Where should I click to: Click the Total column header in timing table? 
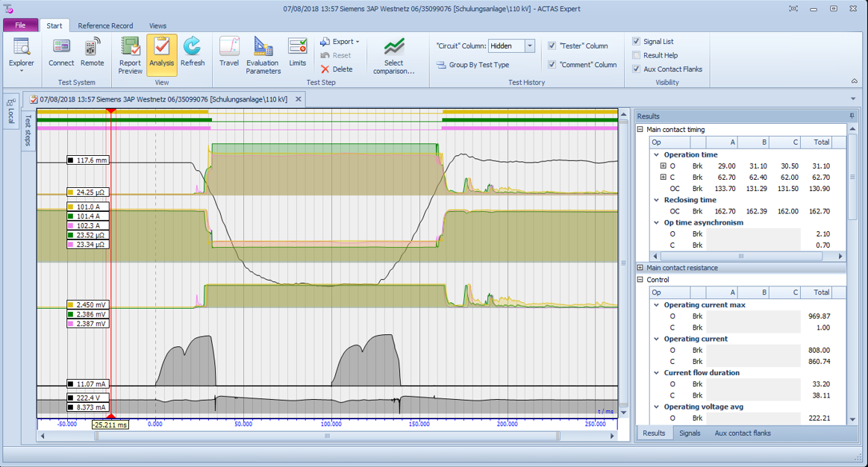817,142
